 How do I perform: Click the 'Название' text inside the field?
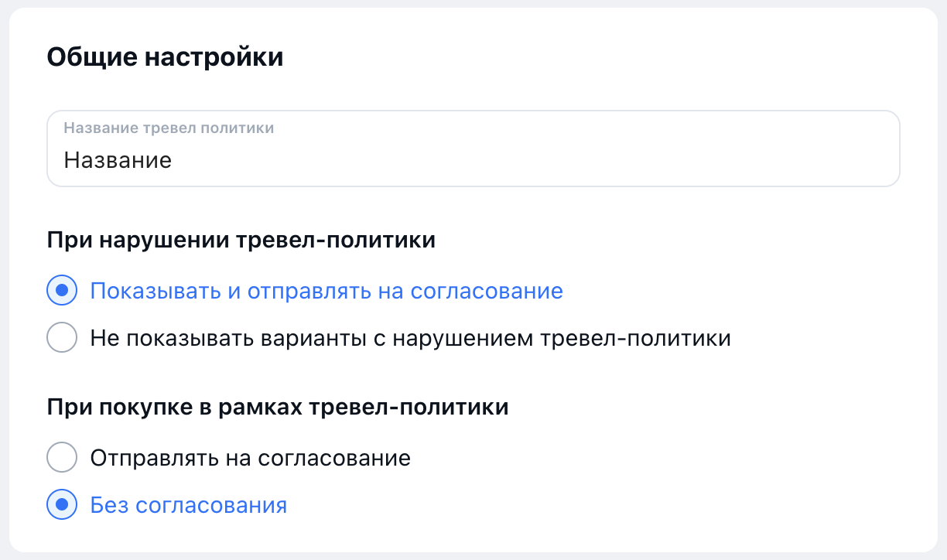click(x=118, y=160)
